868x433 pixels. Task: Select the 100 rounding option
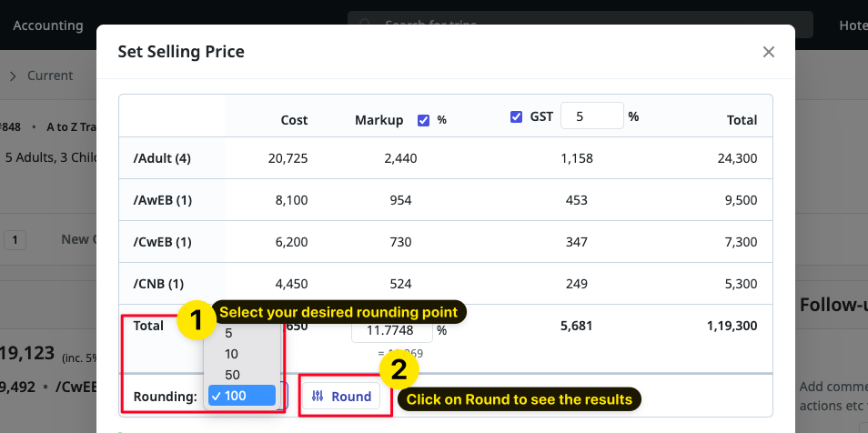[240, 396]
